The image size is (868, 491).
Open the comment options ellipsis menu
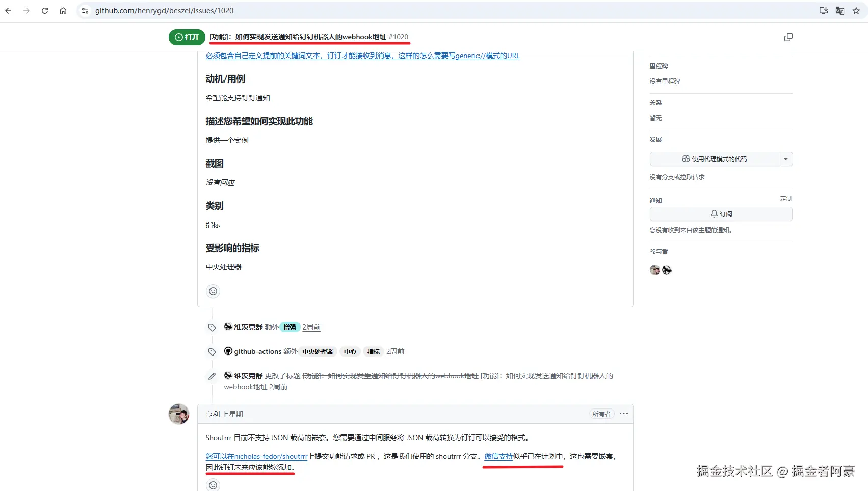tap(624, 414)
